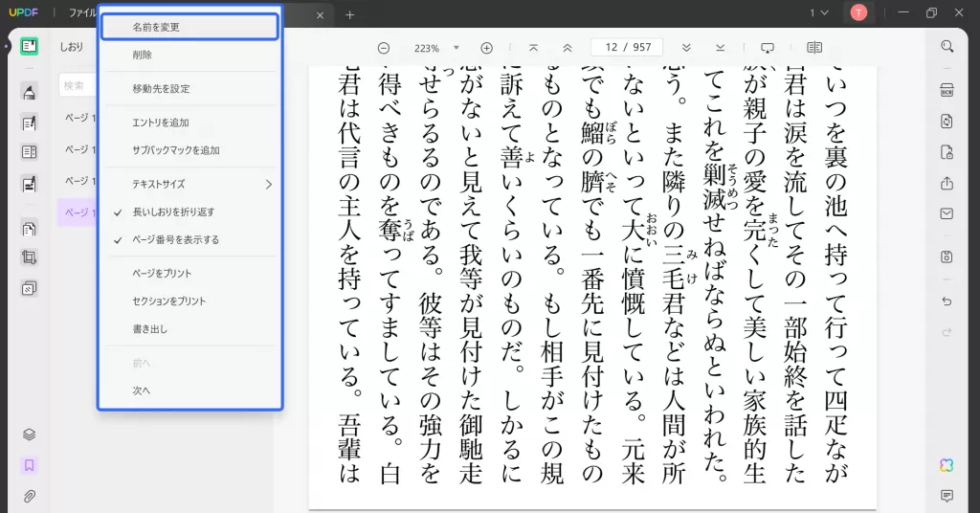Open the search magnifier icon

tap(947, 46)
